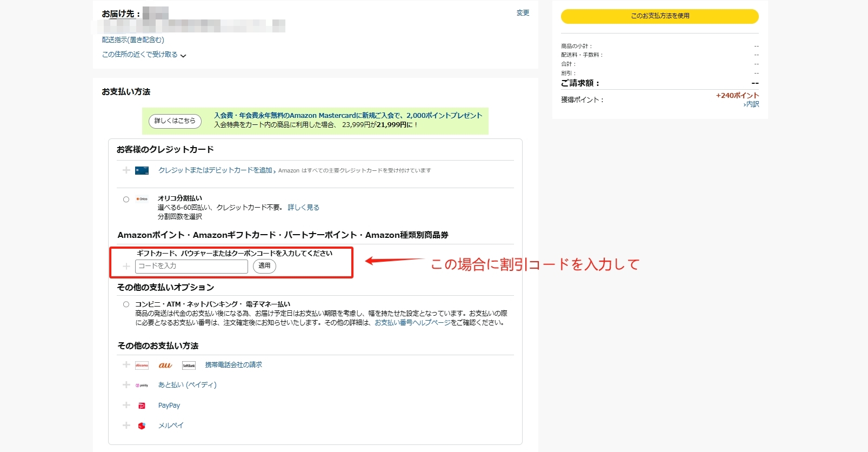The image size is (868, 452).
Task: Open お支払い番号ヘルプページ link
Action: point(412,323)
